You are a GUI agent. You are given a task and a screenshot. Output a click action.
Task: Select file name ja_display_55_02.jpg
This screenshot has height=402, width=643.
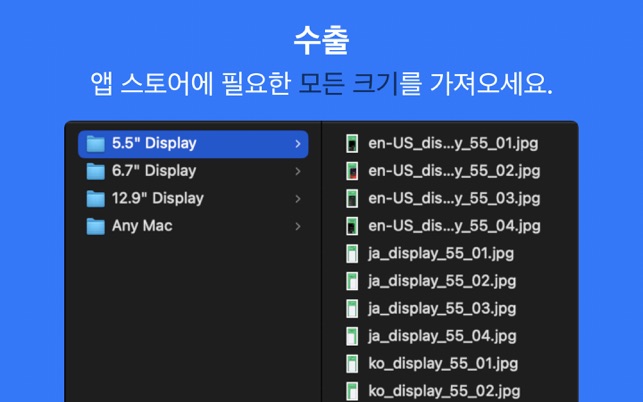pyautogui.click(x=442, y=281)
